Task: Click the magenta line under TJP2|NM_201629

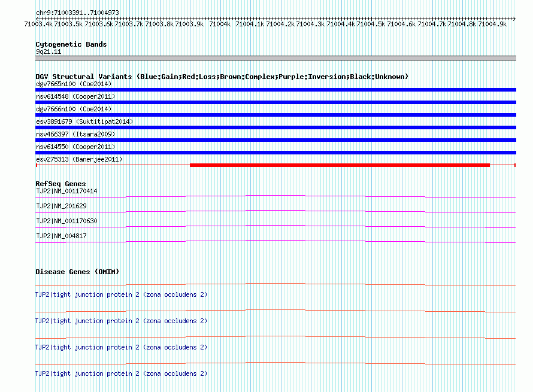Action: (x=275, y=211)
